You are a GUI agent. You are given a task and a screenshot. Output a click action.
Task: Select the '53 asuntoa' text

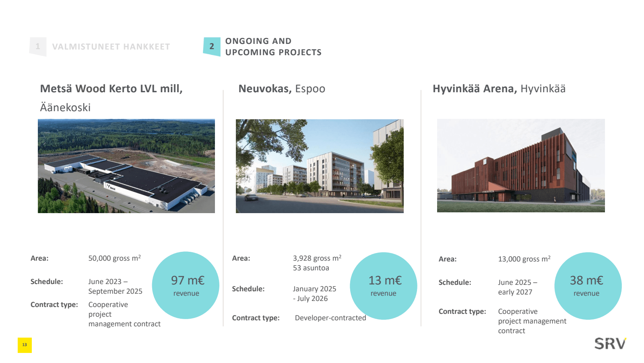[x=311, y=268]
